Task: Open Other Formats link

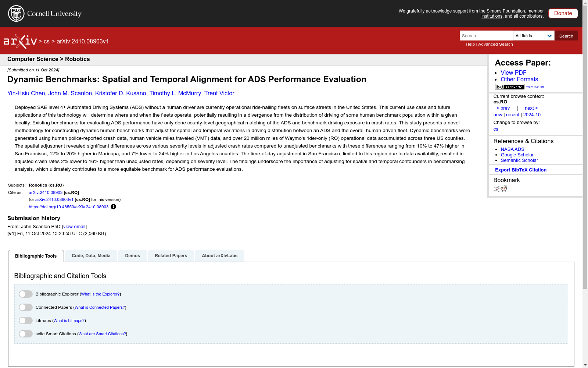Action: pyautogui.click(x=519, y=79)
